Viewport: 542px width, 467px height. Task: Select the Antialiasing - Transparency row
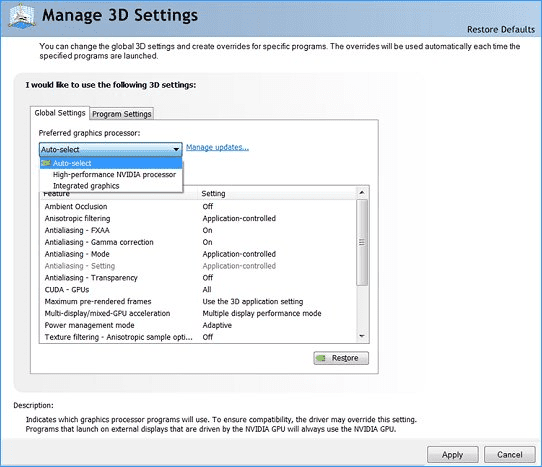point(198,278)
